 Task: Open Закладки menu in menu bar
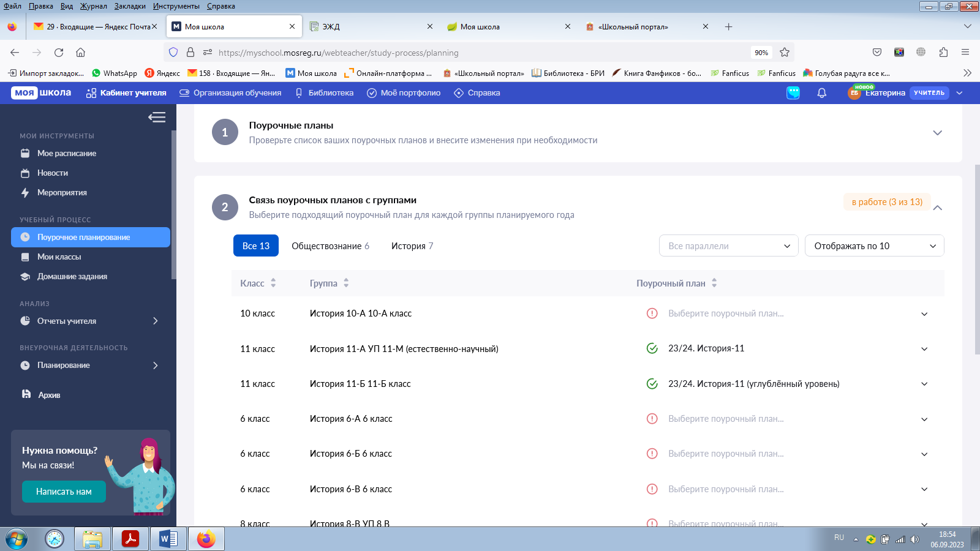(130, 6)
